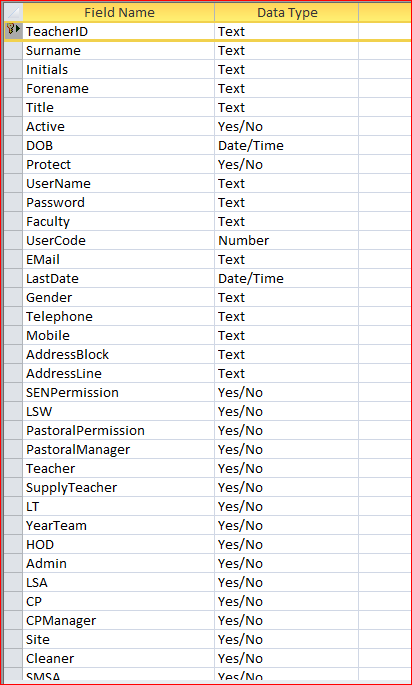412x685 pixels.
Task: Select the row selector for DOB
Action: [x=14, y=145]
